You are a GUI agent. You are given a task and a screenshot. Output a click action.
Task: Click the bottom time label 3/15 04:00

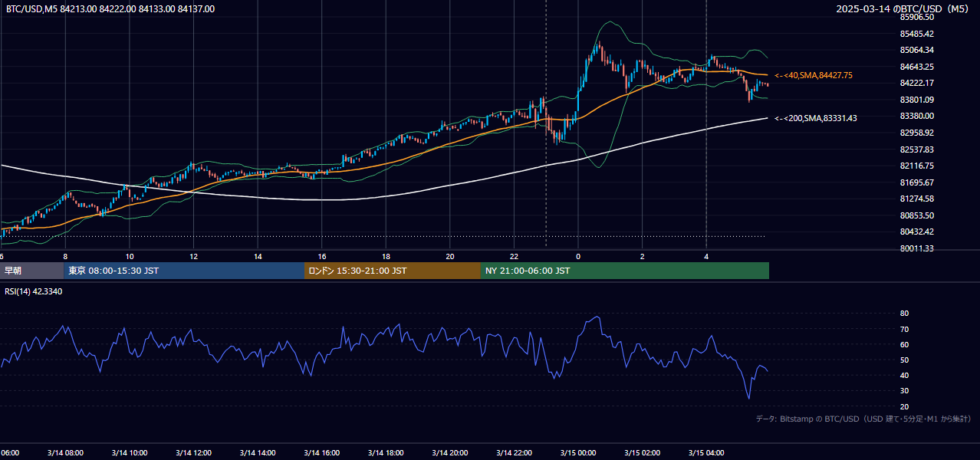706,453
